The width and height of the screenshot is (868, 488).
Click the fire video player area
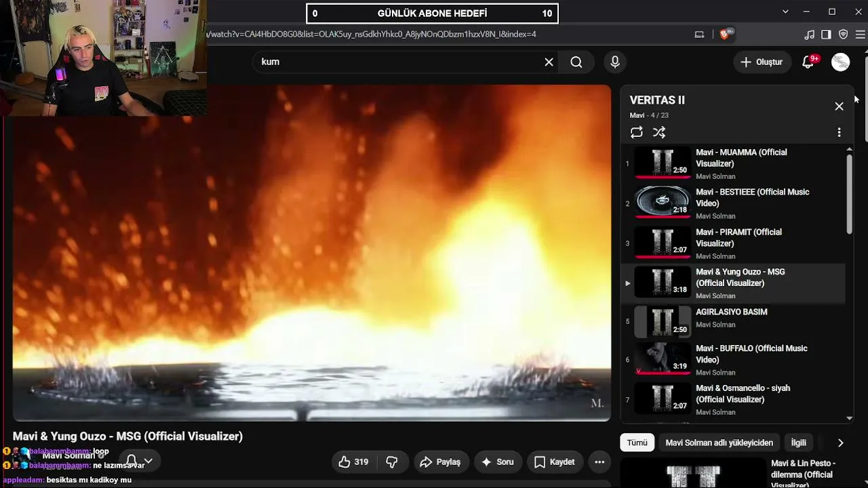coord(312,253)
